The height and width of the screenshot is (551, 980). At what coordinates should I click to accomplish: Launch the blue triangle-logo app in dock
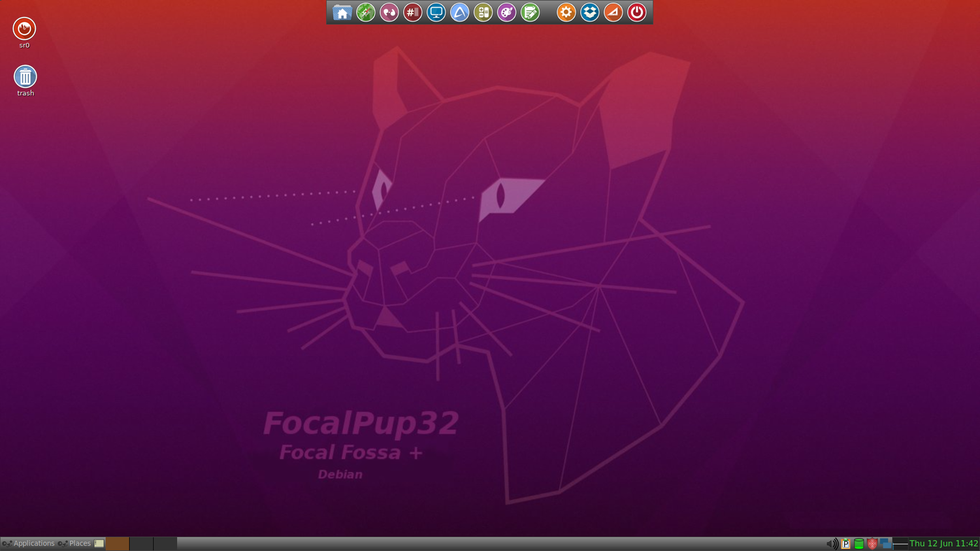(460, 12)
